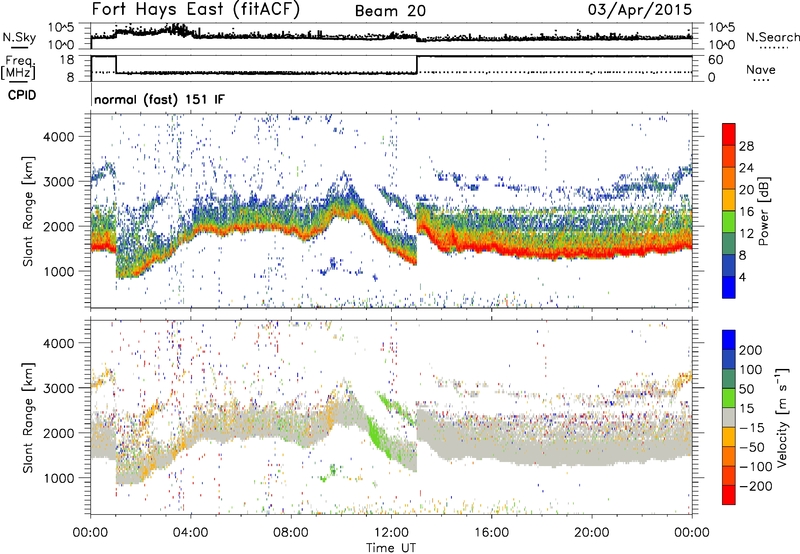Click the 'Fort Hays East (fitACF)' title

click(195, 10)
